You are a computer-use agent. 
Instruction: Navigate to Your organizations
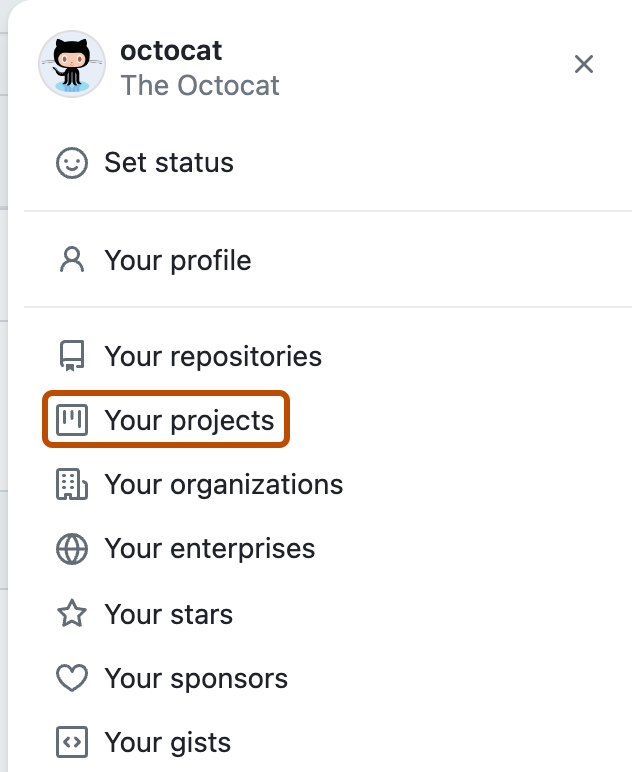tap(224, 485)
